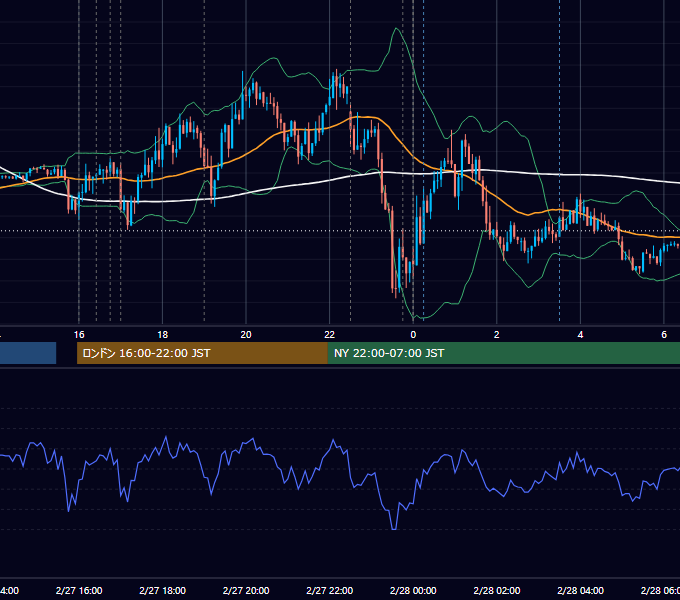
Task: Click the '18' hour label on the chart axis
Action: [163, 335]
